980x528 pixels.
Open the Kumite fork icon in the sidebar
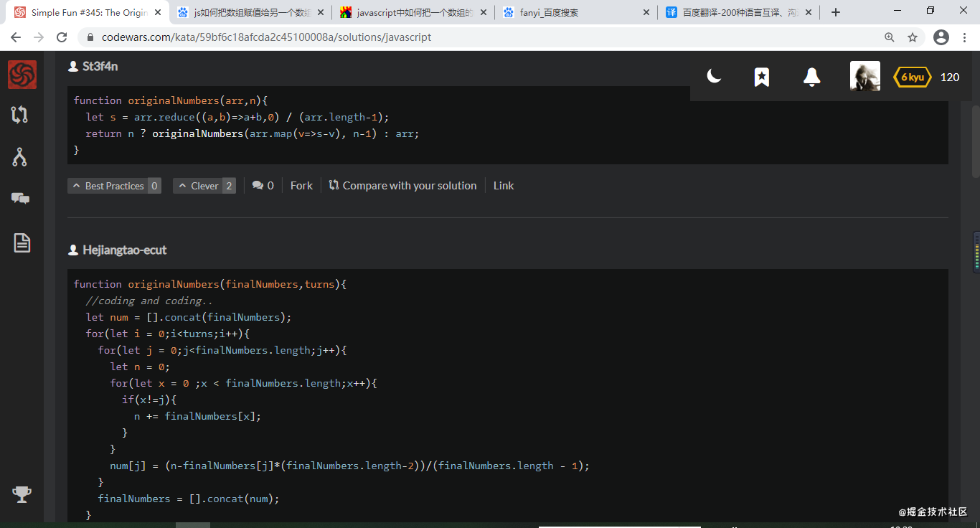point(20,157)
